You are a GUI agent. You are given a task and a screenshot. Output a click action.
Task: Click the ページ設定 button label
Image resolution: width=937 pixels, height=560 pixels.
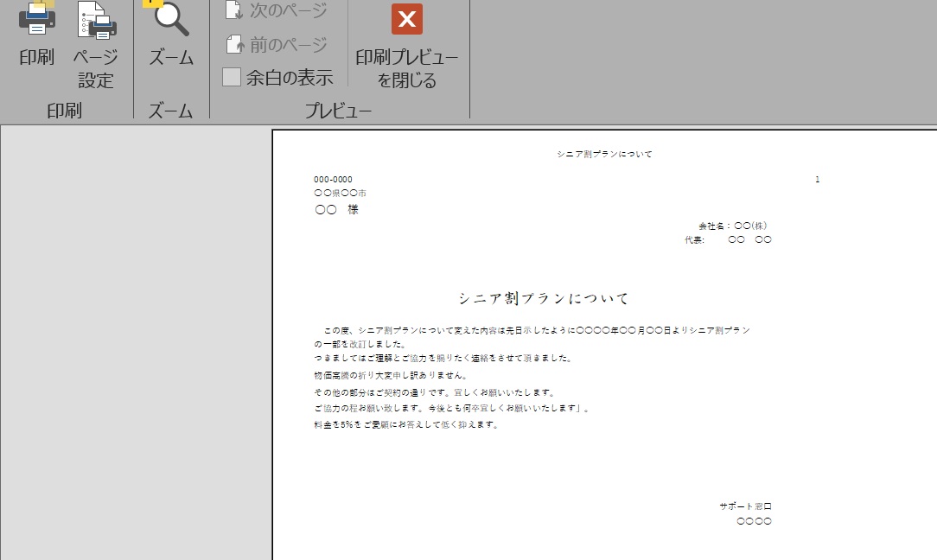96,69
